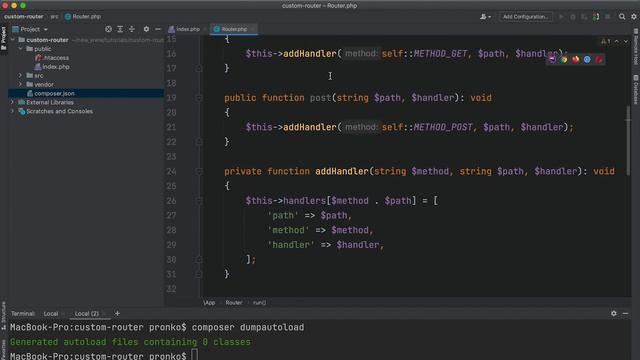
Task: Hide the Terminal tool window
Action: point(625,313)
